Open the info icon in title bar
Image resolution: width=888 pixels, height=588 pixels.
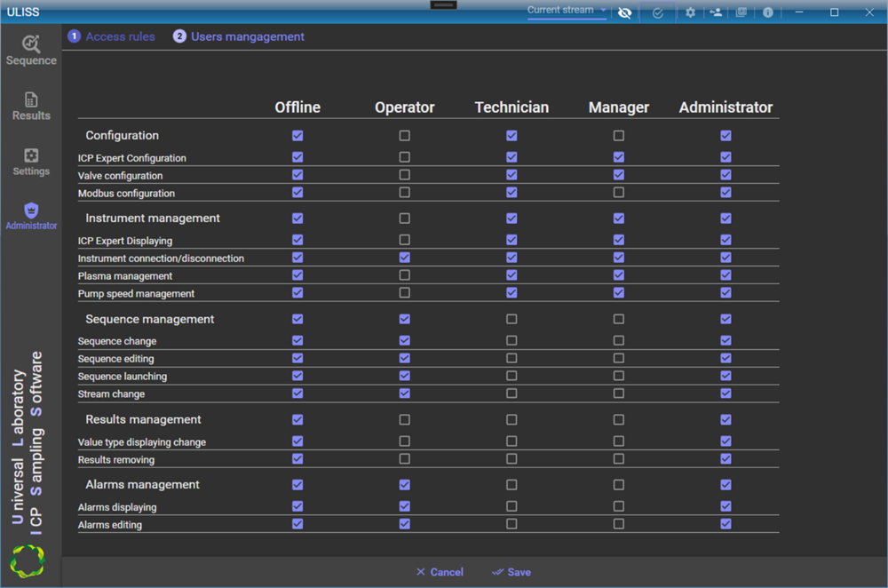tap(767, 12)
